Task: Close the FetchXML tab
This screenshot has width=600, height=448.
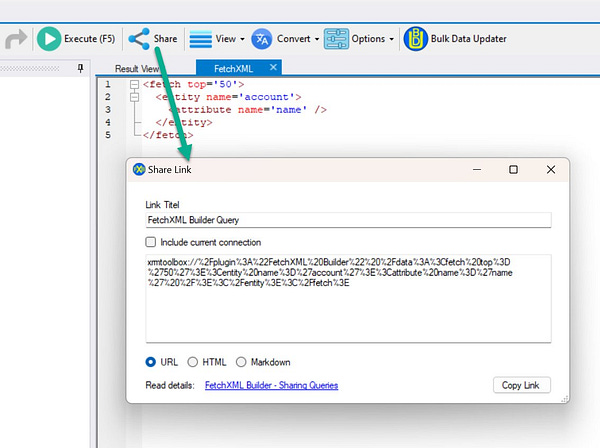Action: pyautogui.click(x=273, y=67)
